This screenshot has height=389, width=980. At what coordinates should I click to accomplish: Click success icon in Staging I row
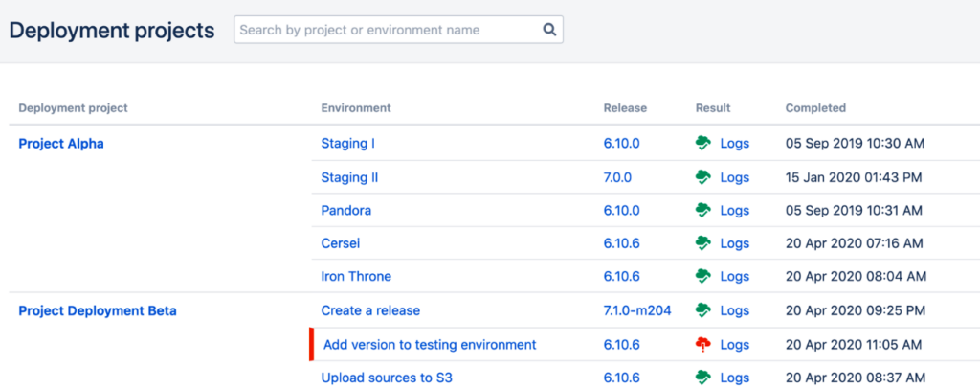point(703,143)
